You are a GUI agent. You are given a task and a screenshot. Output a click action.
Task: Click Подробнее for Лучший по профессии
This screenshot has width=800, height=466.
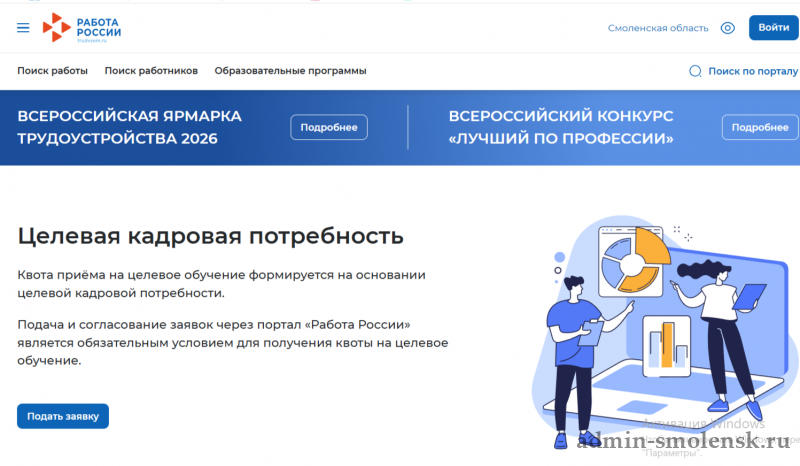[x=759, y=128]
